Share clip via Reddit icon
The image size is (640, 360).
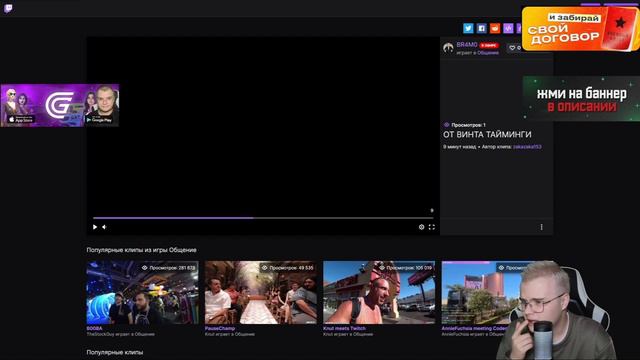point(495,28)
